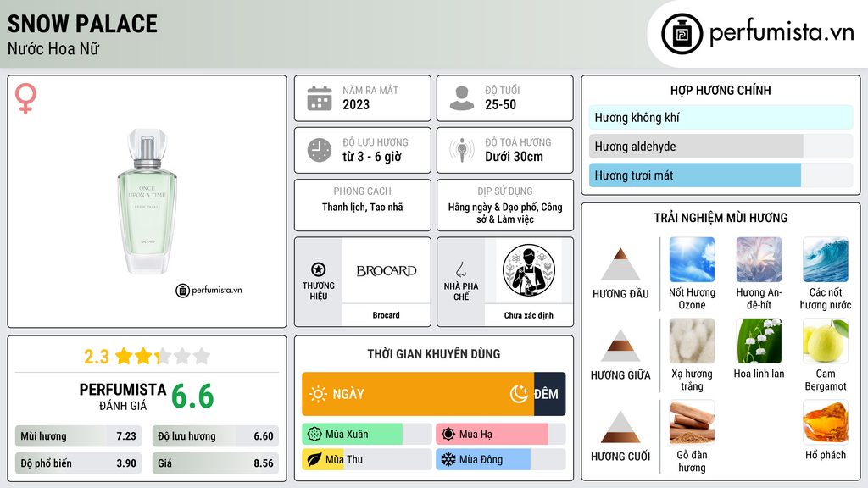Click the Hương cuối pyramid icon

tap(620, 427)
